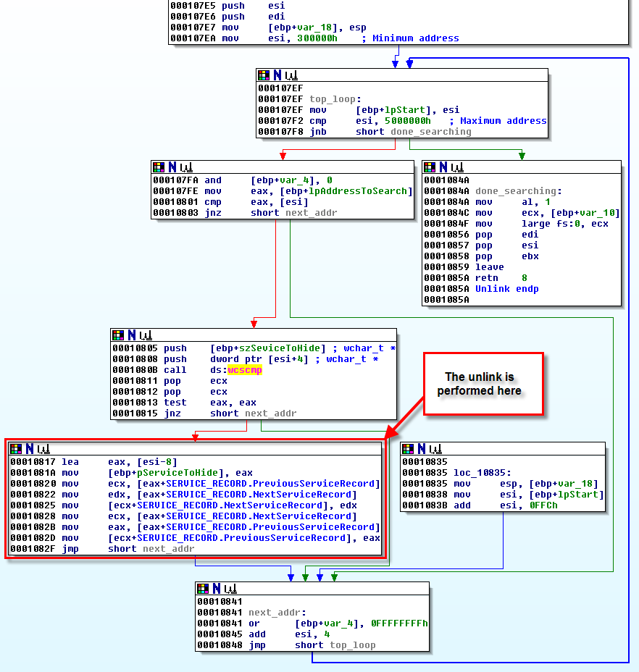Click the group icon on node starting at 000107FA
Screen dimensions: 639x672
[x=185, y=167]
